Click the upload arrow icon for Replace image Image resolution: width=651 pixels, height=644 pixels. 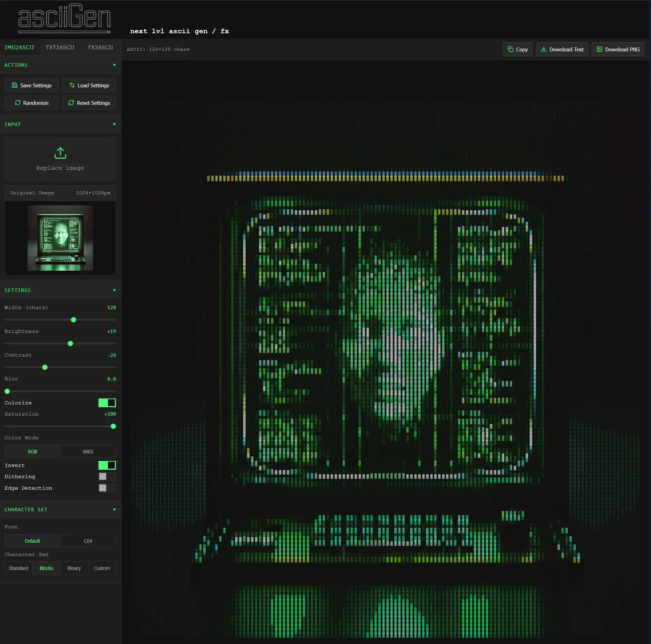60,153
